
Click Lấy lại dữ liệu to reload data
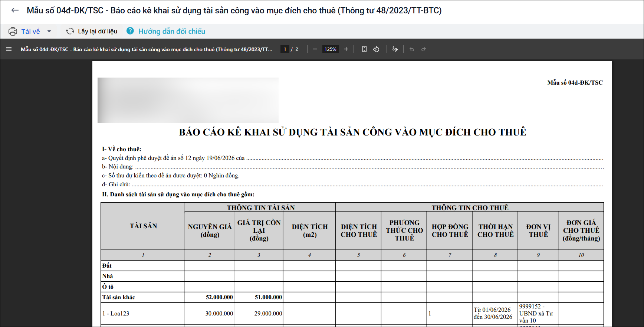coord(98,31)
